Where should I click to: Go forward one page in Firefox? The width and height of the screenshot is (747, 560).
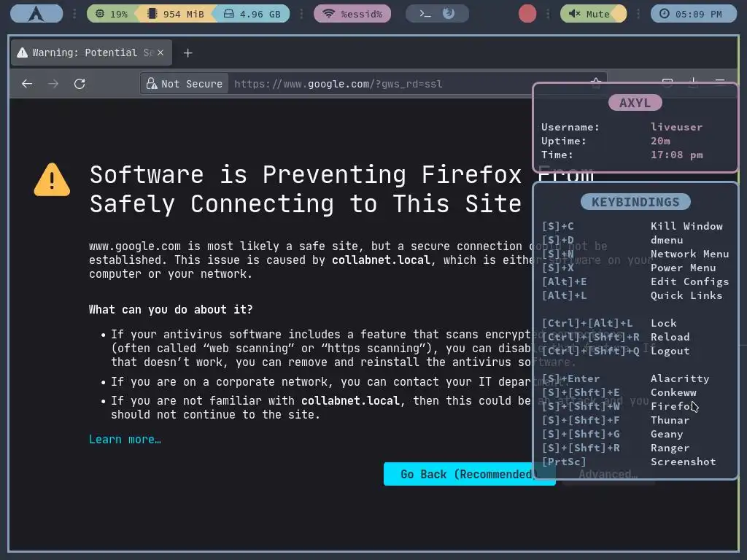tap(53, 84)
